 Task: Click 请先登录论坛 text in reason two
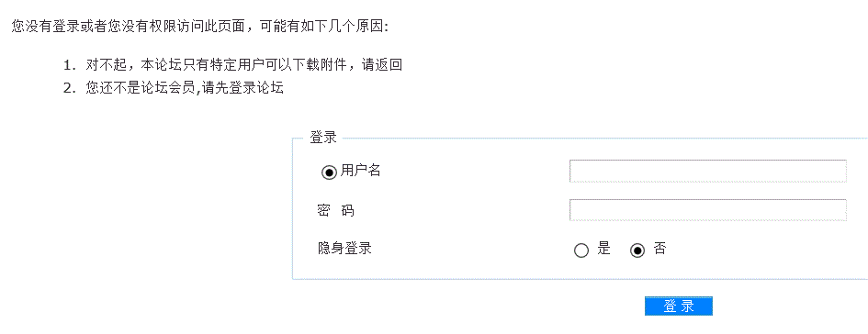tap(242, 88)
